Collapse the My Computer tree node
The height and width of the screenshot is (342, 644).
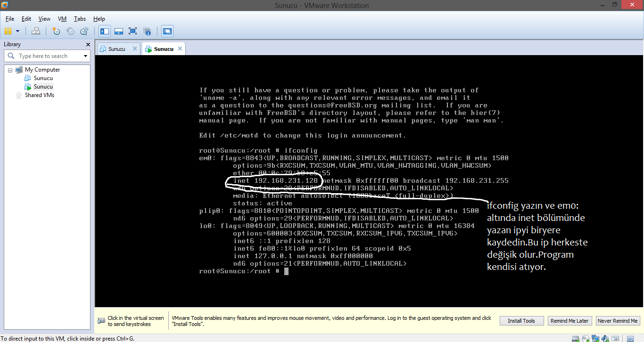pos(10,70)
